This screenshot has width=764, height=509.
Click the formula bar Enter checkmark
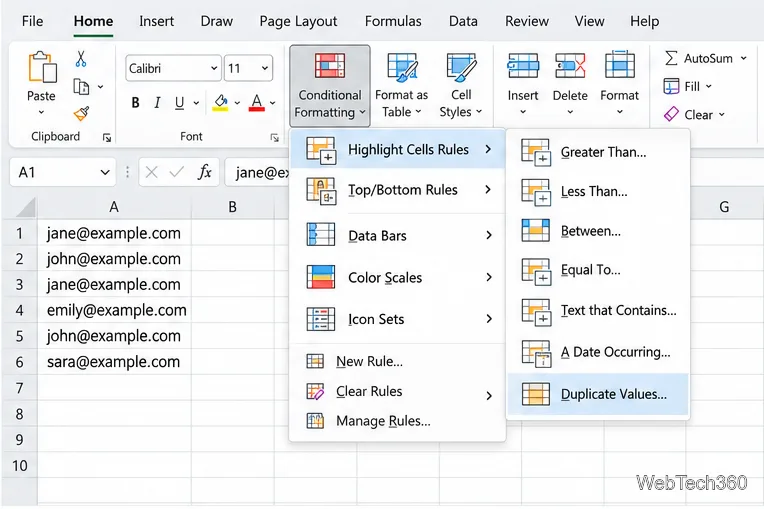[176, 172]
